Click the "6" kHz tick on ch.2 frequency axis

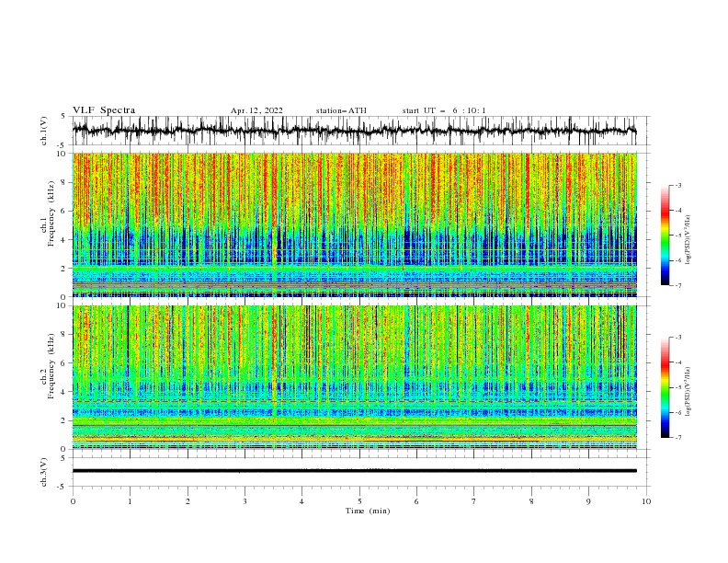pyautogui.click(x=64, y=363)
